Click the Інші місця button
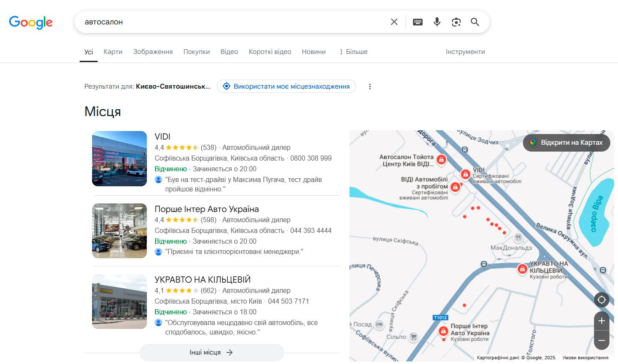The height and width of the screenshot is (364, 618). coord(212,352)
